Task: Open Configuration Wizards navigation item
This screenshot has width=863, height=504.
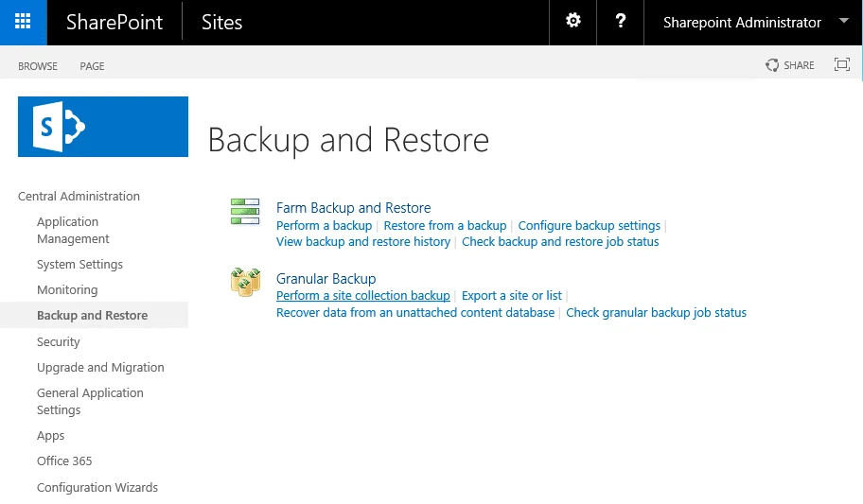Action: point(97,488)
